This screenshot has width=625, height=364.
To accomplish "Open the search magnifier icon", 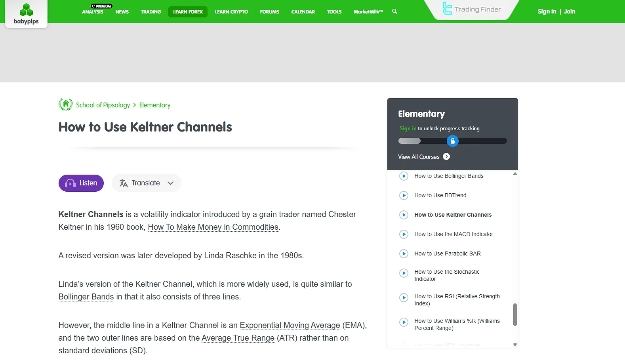I will (394, 11).
